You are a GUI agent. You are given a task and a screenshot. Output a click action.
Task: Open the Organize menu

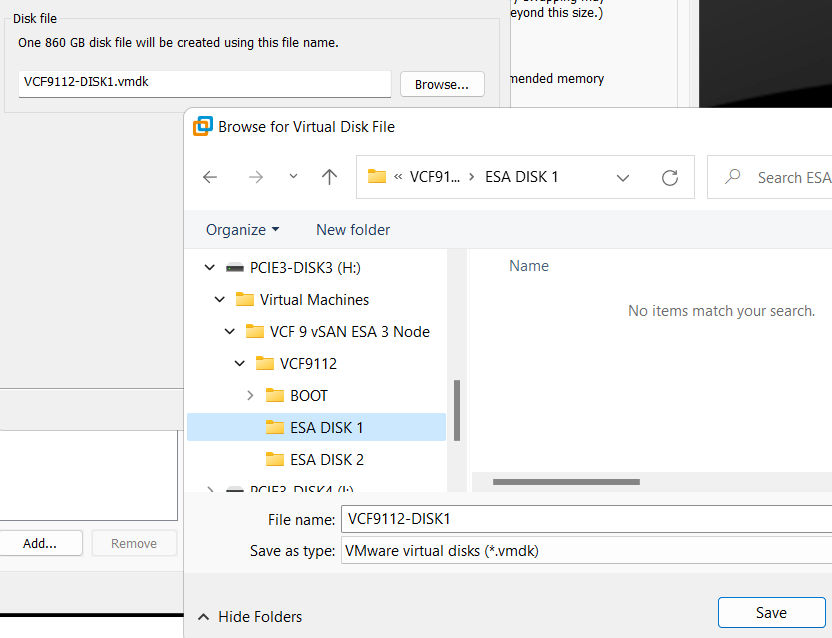(x=242, y=230)
